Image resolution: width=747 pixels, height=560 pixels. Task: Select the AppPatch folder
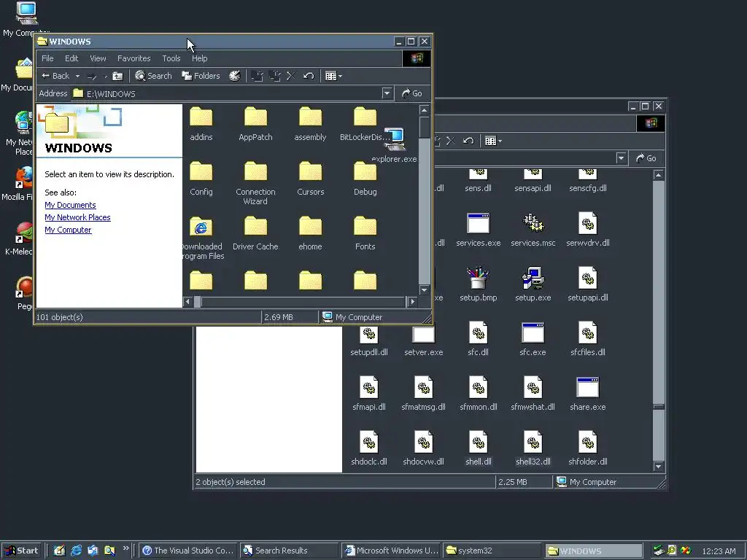(255, 124)
